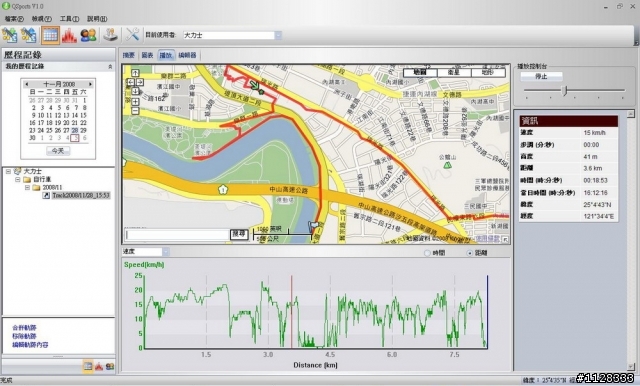The width and height of the screenshot is (640, 386).
Task: Open the 工具 menu
Action: click(69, 19)
